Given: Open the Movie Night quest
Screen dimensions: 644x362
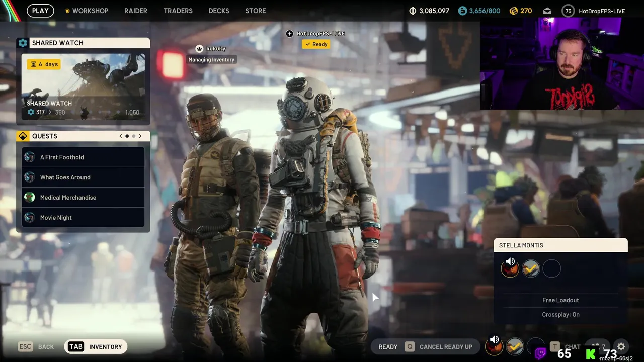Looking at the screenshot, I should 83,217.
